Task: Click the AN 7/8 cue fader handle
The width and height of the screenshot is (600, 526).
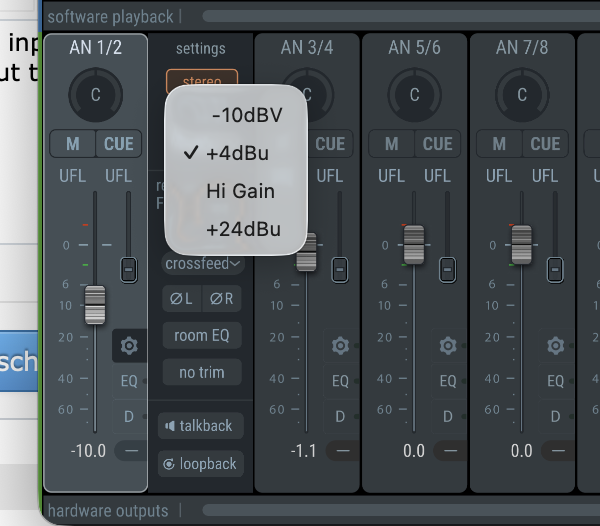Action: point(555,270)
